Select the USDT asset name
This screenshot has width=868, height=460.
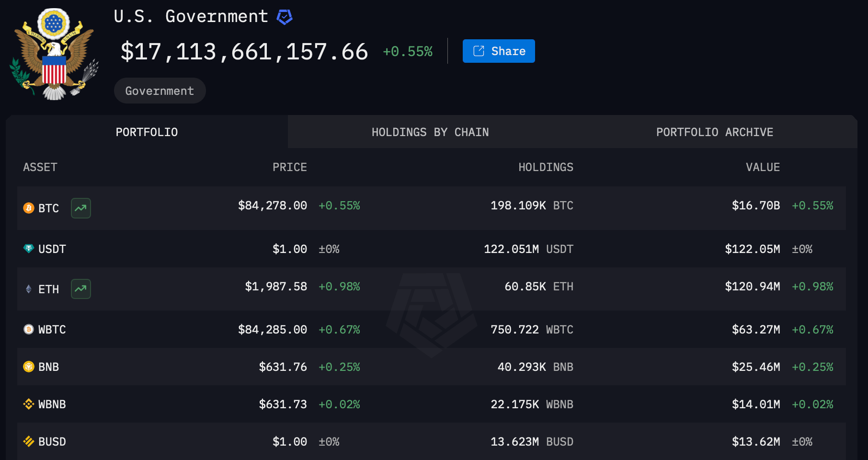(x=52, y=249)
